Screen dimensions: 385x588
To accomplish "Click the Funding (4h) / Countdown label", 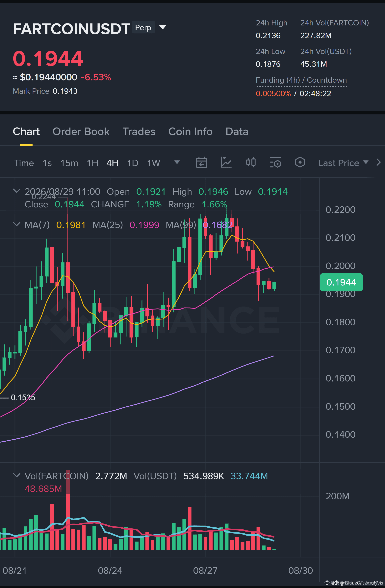I will 301,80.
